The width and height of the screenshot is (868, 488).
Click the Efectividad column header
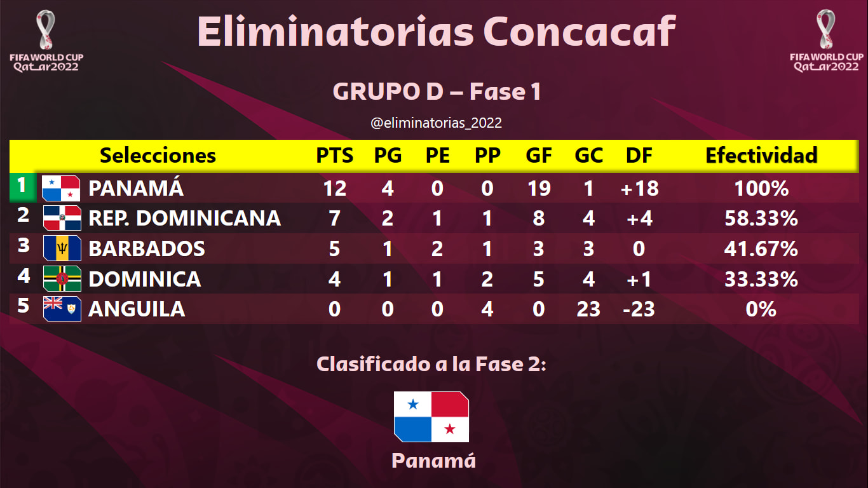[761, 155]
